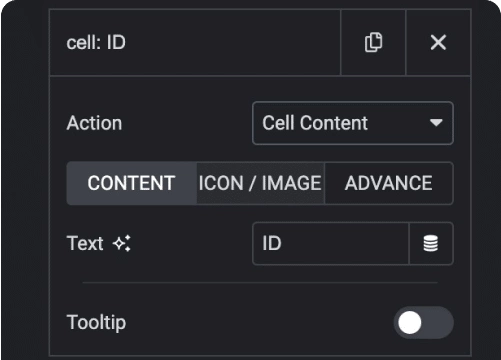Open dynamic tags database icon

tap(431, 243)
